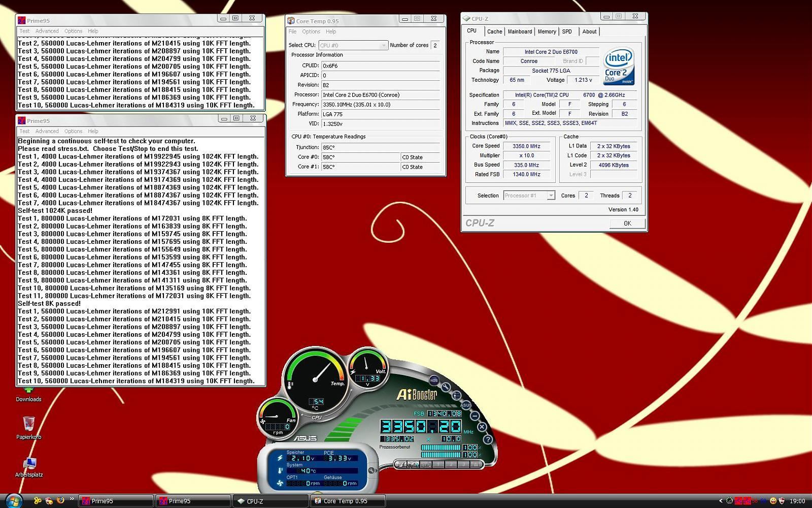The width and height of the screenshot is (812, 508).
Task: Click the gauge icon in system tray
Action: point(730,501)
